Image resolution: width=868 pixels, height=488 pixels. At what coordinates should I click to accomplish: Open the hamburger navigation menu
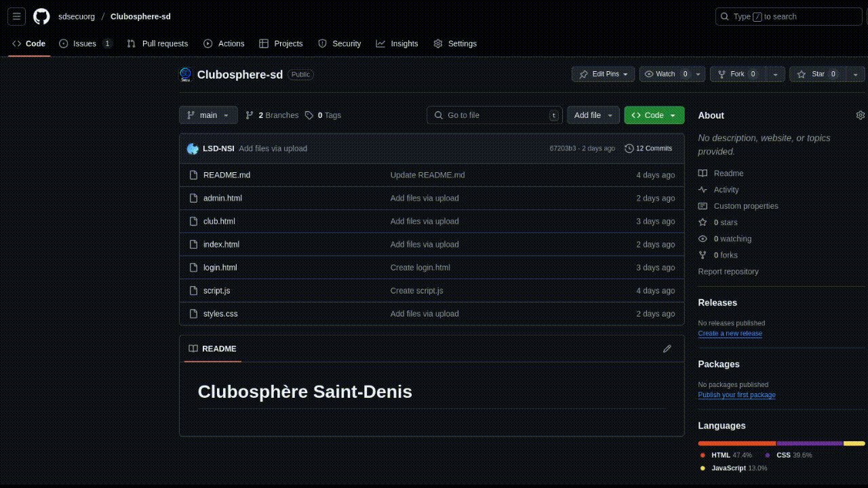(17, 16)
